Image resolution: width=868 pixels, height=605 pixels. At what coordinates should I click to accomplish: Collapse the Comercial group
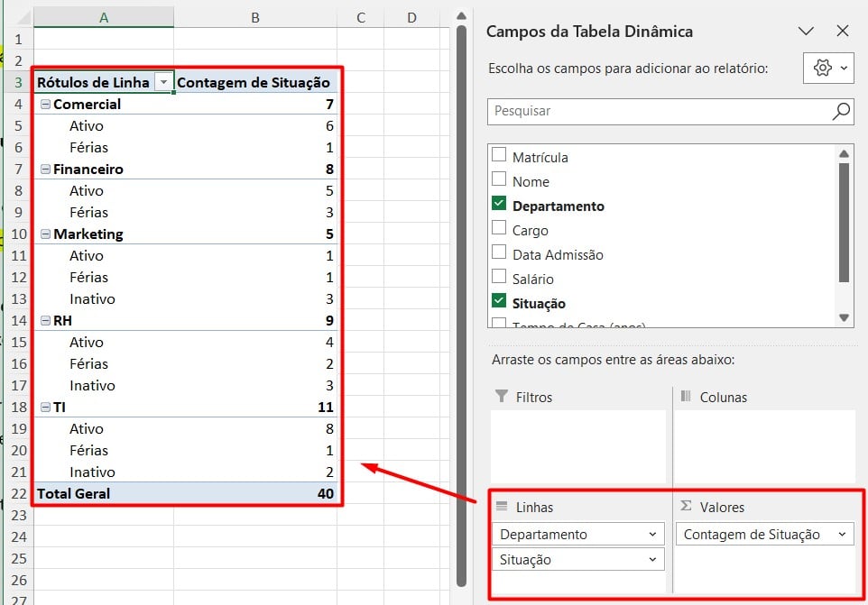pos(45,104)
